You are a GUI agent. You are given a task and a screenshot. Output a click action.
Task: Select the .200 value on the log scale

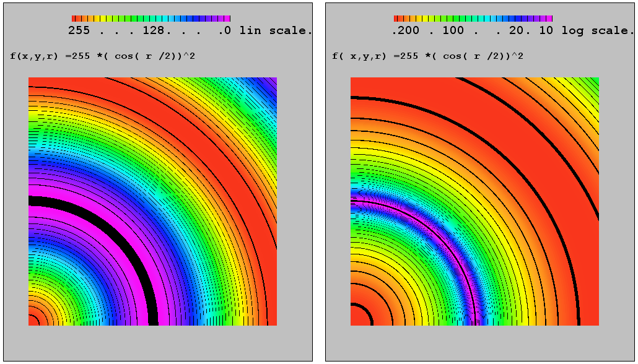point(405,30)
